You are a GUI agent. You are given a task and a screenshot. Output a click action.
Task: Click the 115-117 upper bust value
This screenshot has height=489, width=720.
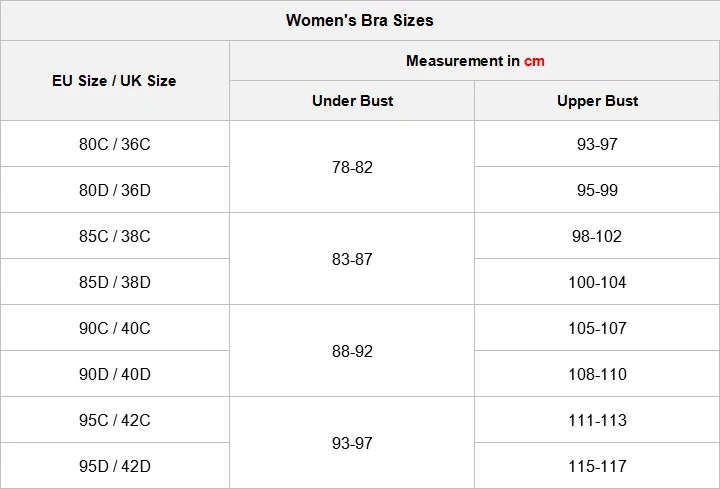coord(597,466)
